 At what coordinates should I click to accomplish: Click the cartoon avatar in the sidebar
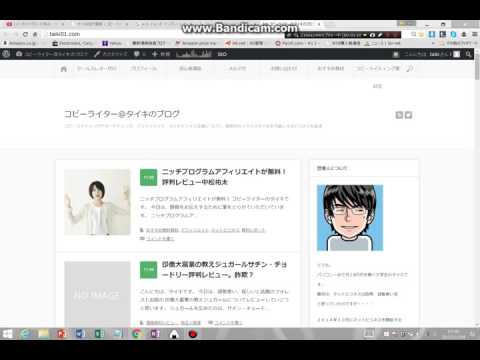350,218
